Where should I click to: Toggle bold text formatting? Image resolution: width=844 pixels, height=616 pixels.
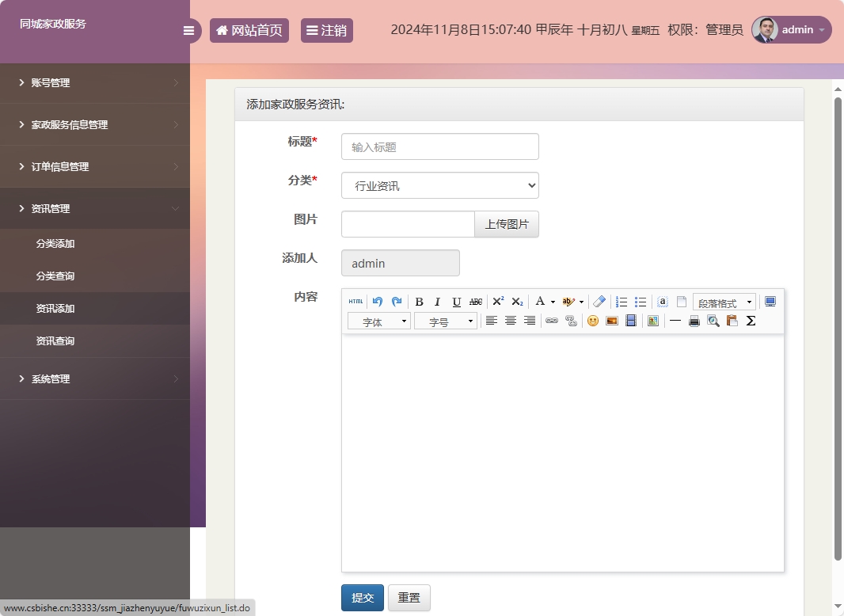click(x=419, y=302)
